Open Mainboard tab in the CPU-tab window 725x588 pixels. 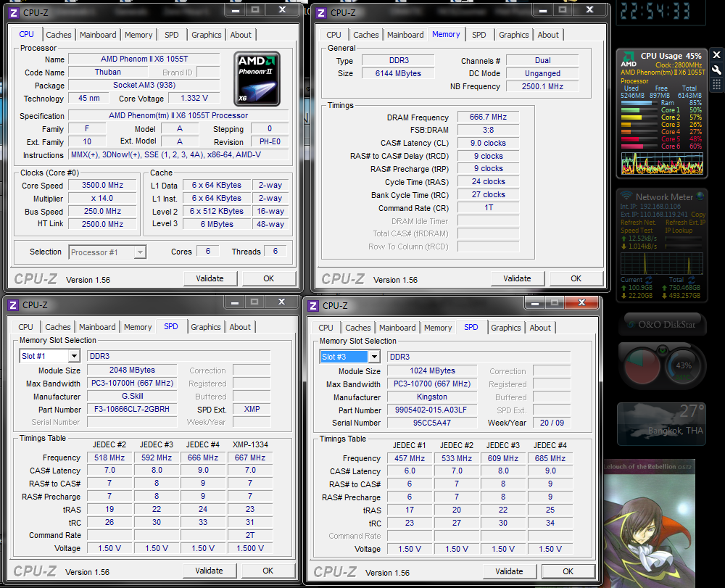[x=98, y=35]
